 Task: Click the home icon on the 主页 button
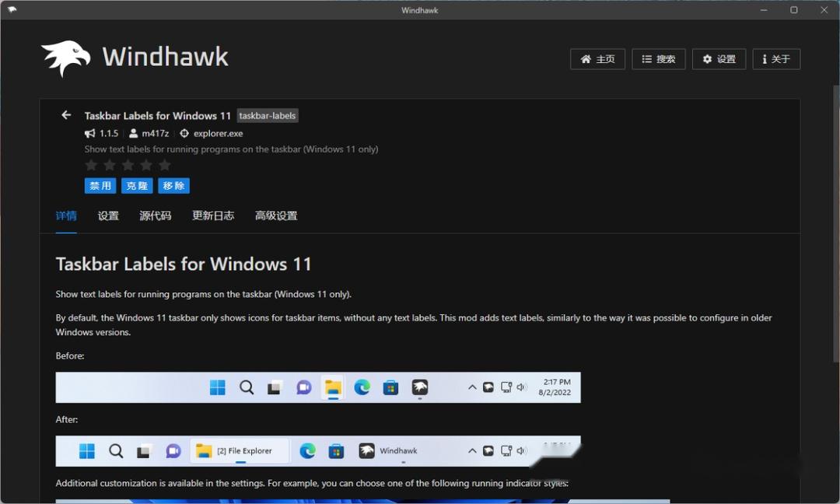click(x=585, y=58)
